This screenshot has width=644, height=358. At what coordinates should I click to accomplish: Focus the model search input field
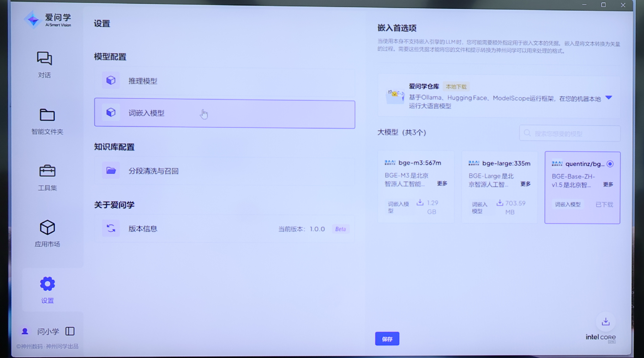click(570, 133)
